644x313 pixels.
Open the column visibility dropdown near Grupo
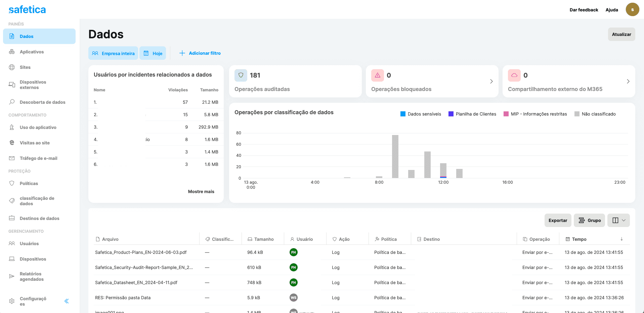[618, 220]
